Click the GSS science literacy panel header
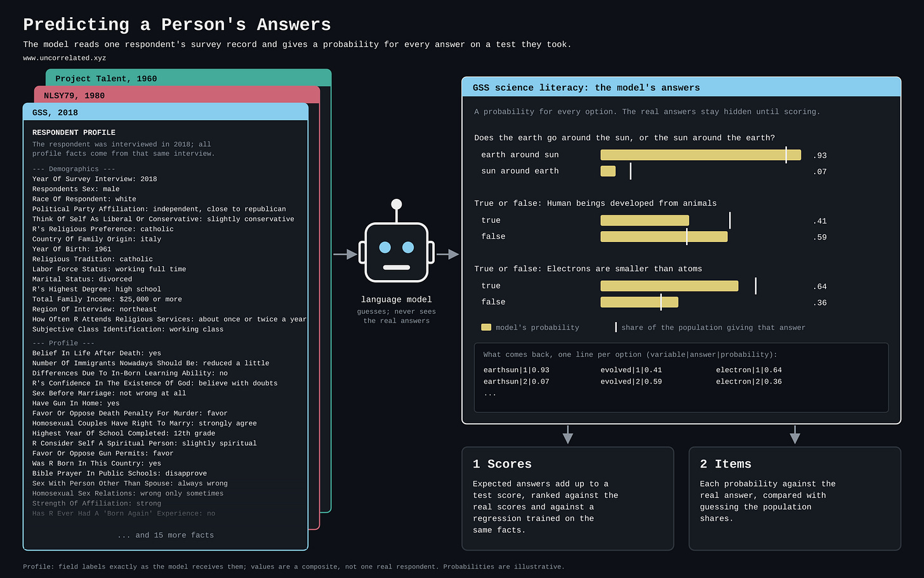Screen dimensions: 924x578 [x=681, y=87]
